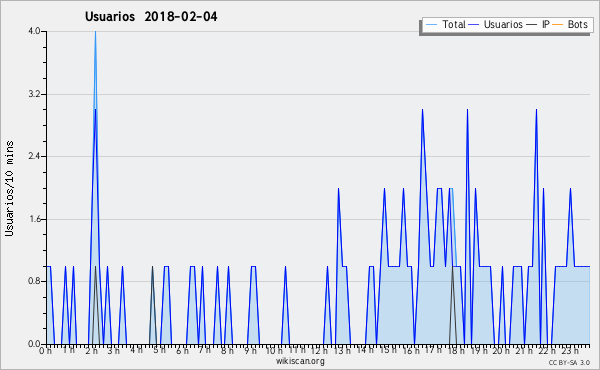Click the chart title 'Usuarios 2018-02-04'
This screenshot has height=370, width=600.
(x=151, y=17)
